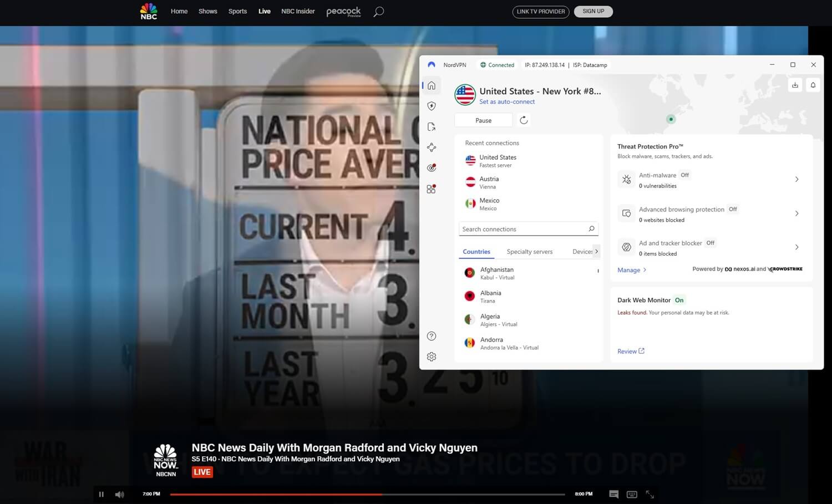This screenshot has height=504, width=832.
Task: Expand the Anti-malware details chevron
Action: coord(797,179)
